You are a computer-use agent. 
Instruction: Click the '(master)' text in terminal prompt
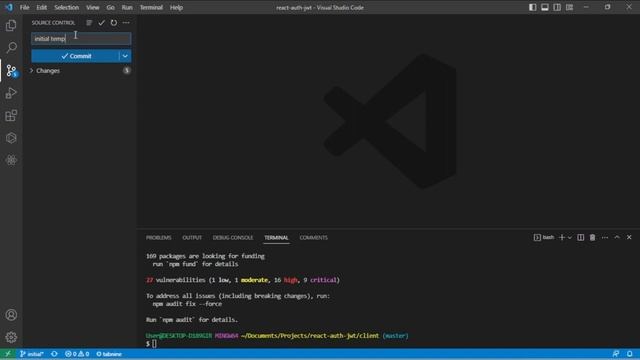[395, 336]
